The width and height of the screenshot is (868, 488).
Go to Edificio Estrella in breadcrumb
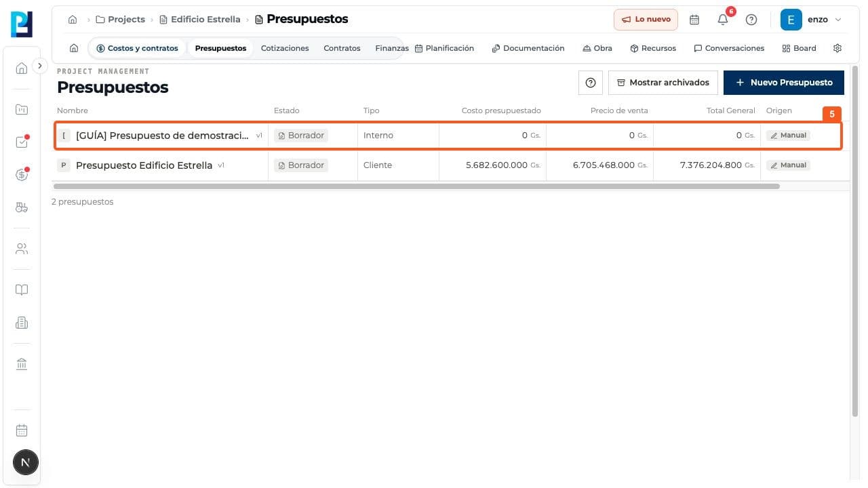[199, 20]
